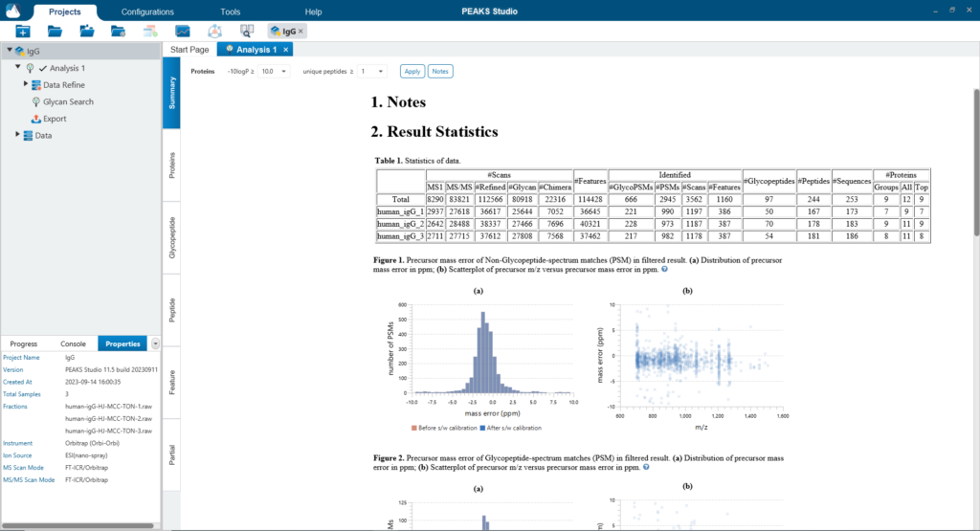Viewport: 980px width, 531px height.
Task: Expand the Data Refine tree node
Action: pyautogui.click(x=26, y=84)
